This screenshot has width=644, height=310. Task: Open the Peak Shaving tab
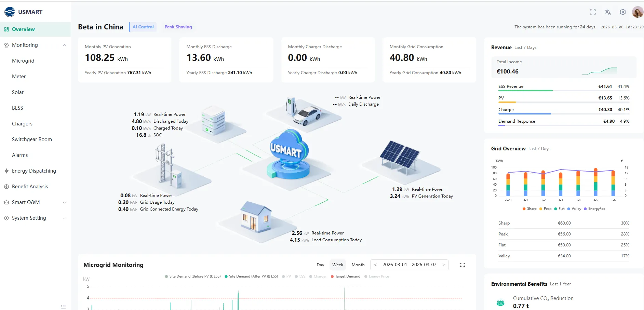pyautogui.click(x=178, y=27)
